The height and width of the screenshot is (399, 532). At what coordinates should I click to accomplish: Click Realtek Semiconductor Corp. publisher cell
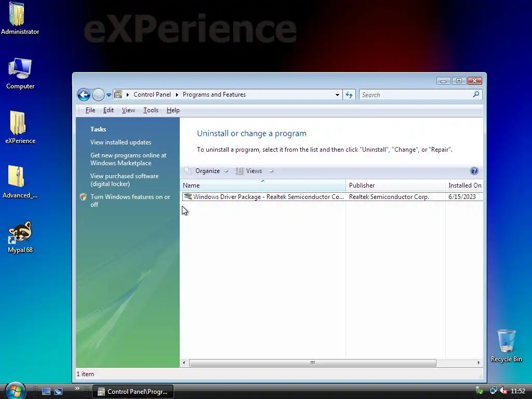coord(389,197)
